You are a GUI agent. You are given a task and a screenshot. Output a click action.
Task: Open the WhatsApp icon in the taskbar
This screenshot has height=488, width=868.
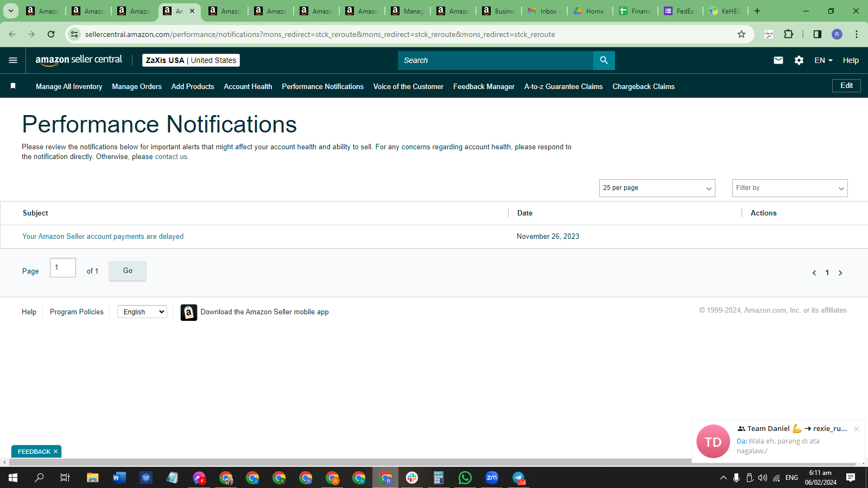[465, 478]
